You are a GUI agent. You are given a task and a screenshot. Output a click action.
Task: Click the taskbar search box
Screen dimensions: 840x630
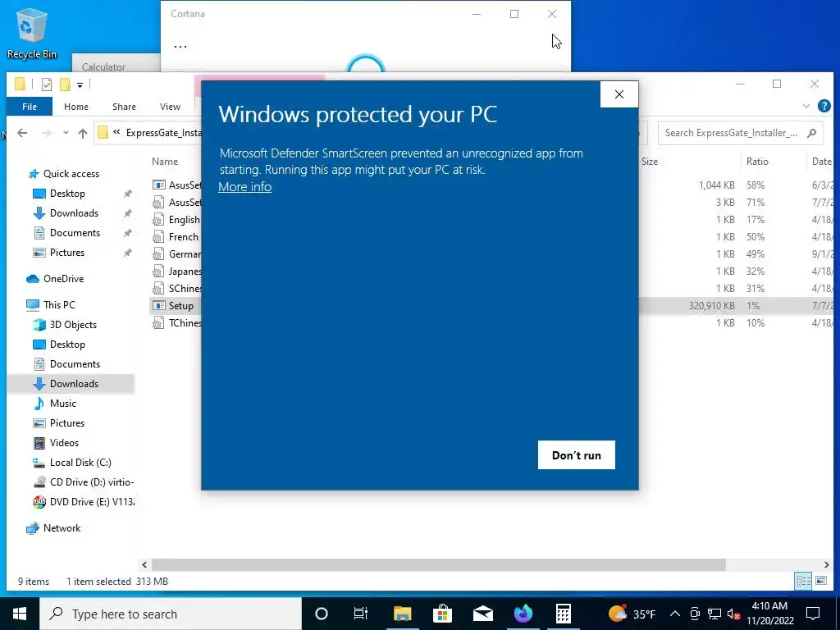(x=171, y=614)
